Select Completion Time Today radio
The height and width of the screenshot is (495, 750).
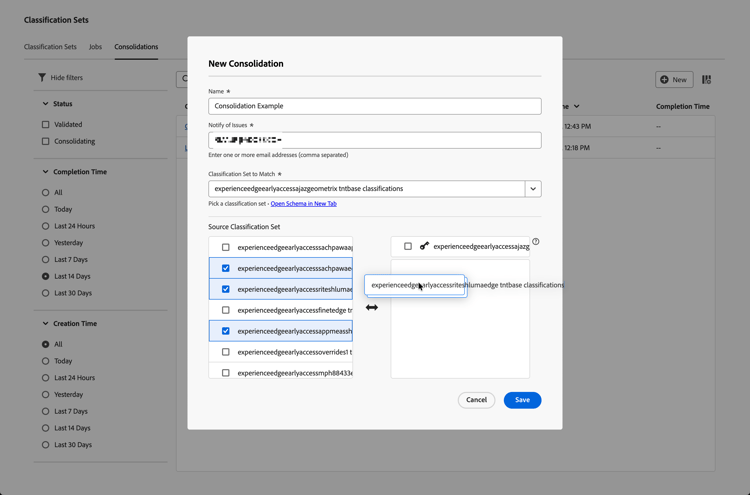45,209
